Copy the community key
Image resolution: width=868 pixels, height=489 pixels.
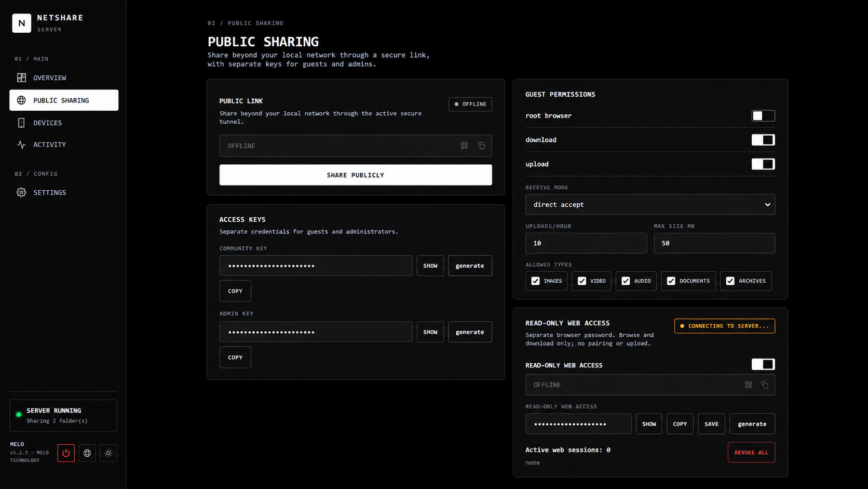point(235,291)
